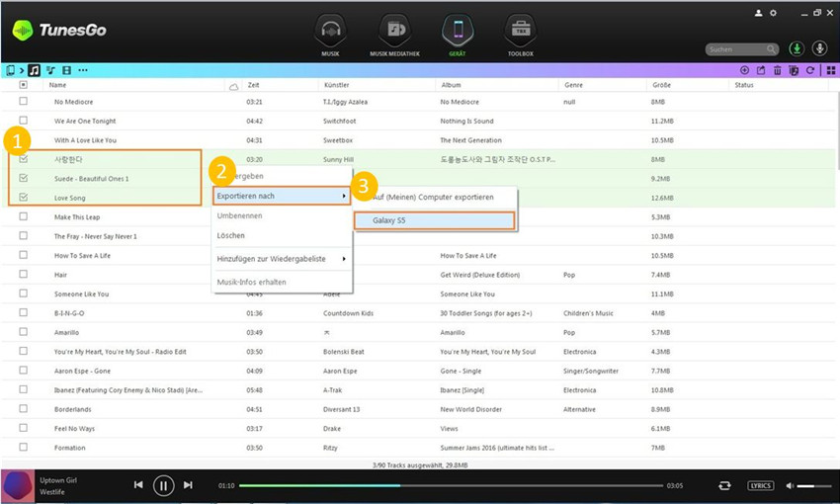The width and height of the screenshot is (840, 504).
Task: Open the settings gear icon
Action: [x=773, y=13]
